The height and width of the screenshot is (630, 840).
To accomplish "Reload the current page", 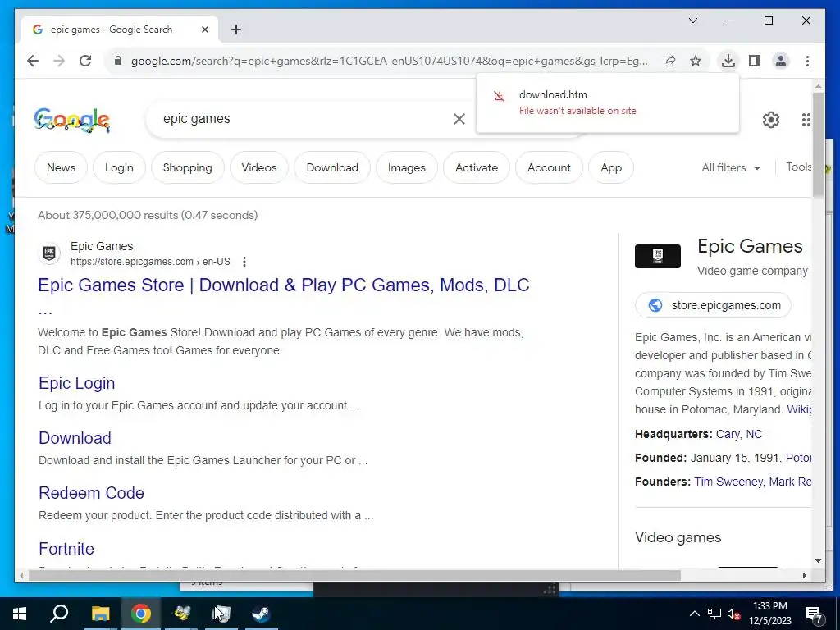I will (85, 61).
